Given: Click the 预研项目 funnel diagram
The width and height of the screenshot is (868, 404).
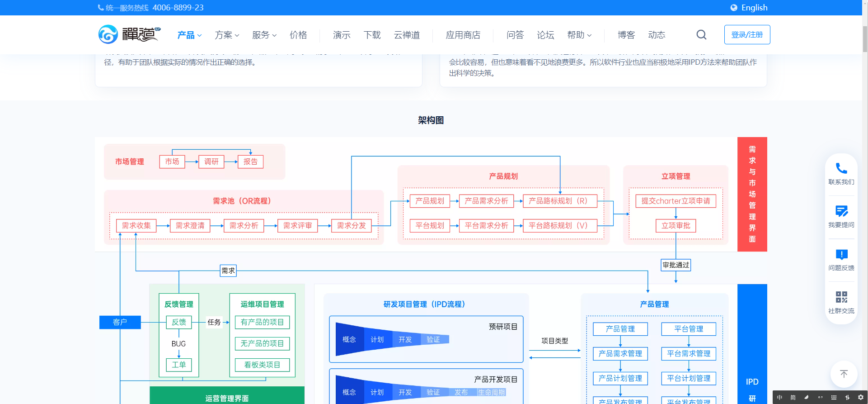Looking at the screenshot, I should [x=392, y=339].
